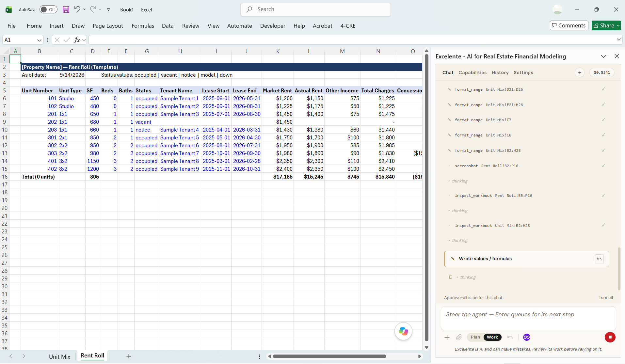Viewport: 625px width, 364px height.
Task: Select row 16 header
Action: [5, 177]
